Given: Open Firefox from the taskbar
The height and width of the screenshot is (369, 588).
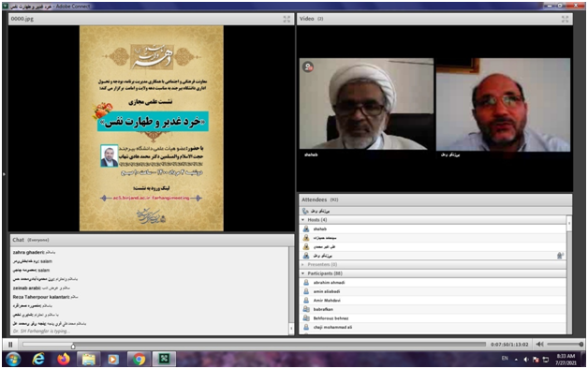Looking at the screenshot, I should point(64,360).
